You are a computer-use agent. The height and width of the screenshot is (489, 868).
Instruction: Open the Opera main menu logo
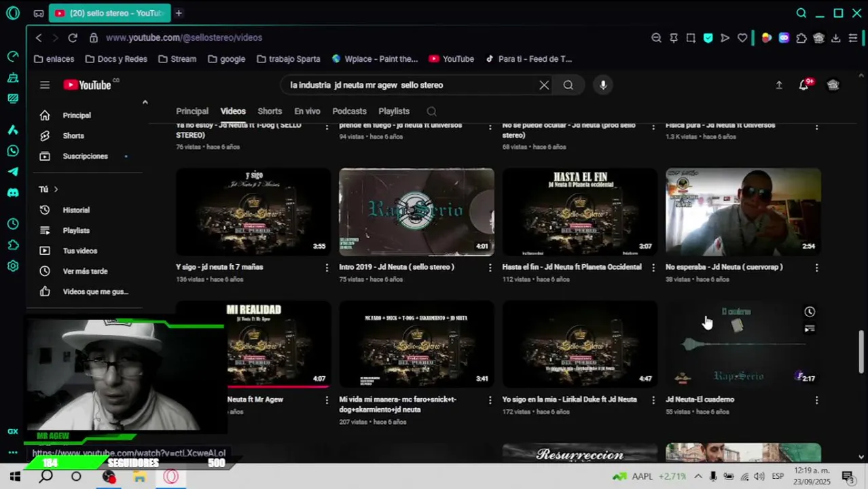13,13
